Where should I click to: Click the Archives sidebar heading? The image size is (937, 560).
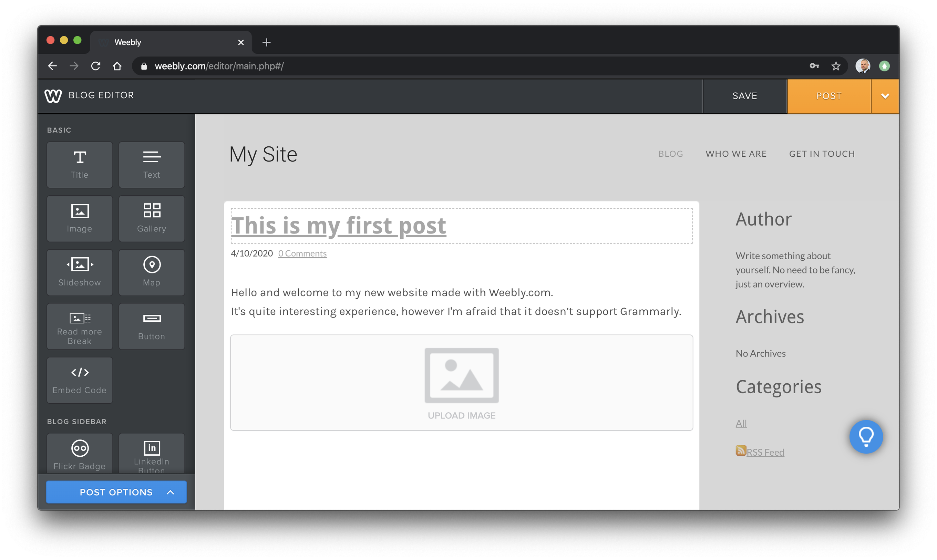[x=770, y=317]
